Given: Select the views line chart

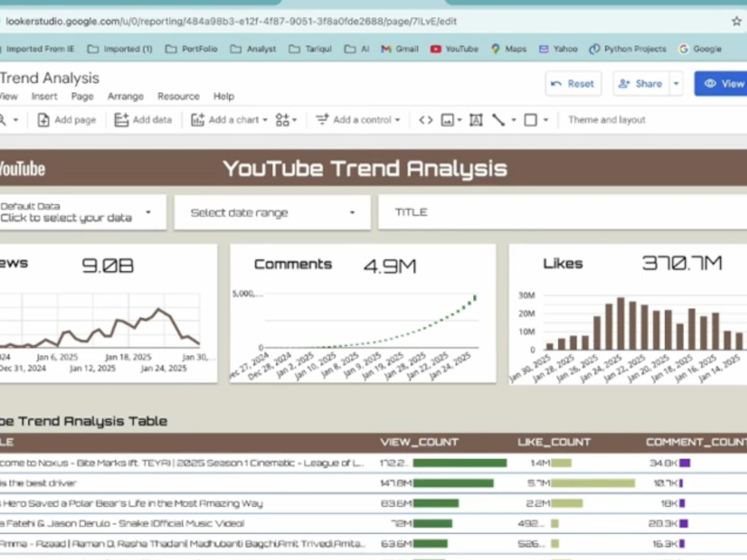Looking at the screenshot, I should tap(100, 332).
